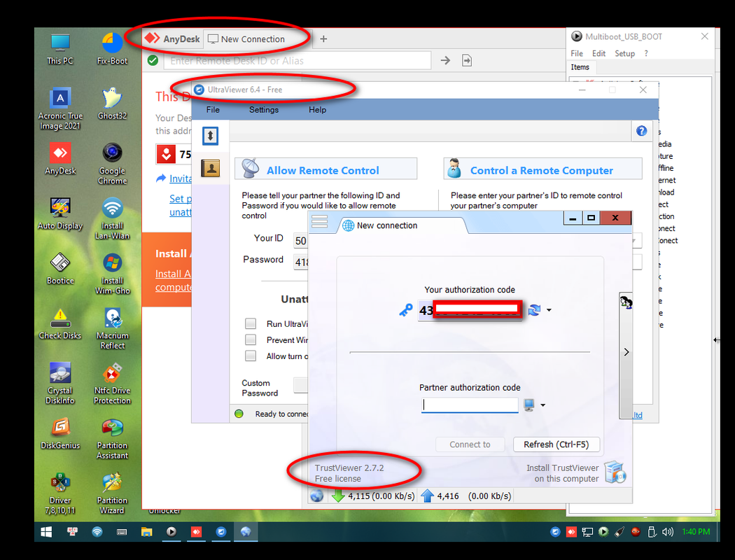Expand the TrustViewer side panel chevron
The width and height of the screenshot is (735, 560).
626,352
